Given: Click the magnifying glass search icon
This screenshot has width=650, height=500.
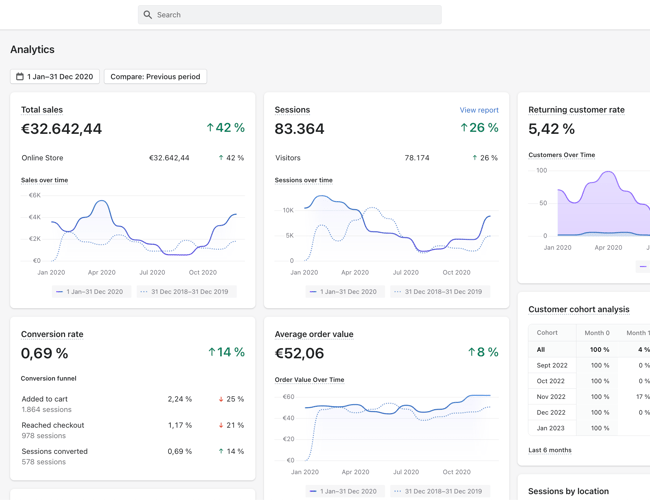Looking at the screenshot, I should (148, 15).
